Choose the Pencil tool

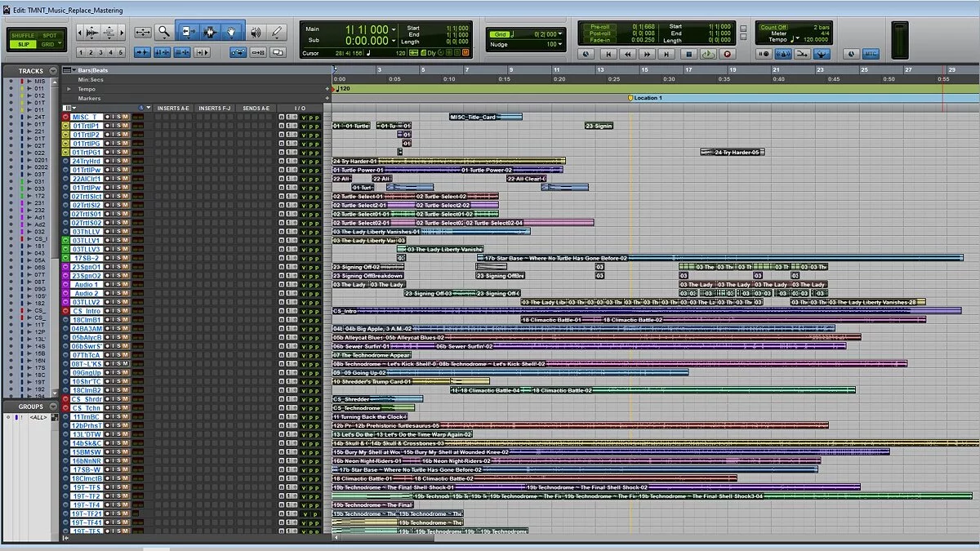coord(276,33)
